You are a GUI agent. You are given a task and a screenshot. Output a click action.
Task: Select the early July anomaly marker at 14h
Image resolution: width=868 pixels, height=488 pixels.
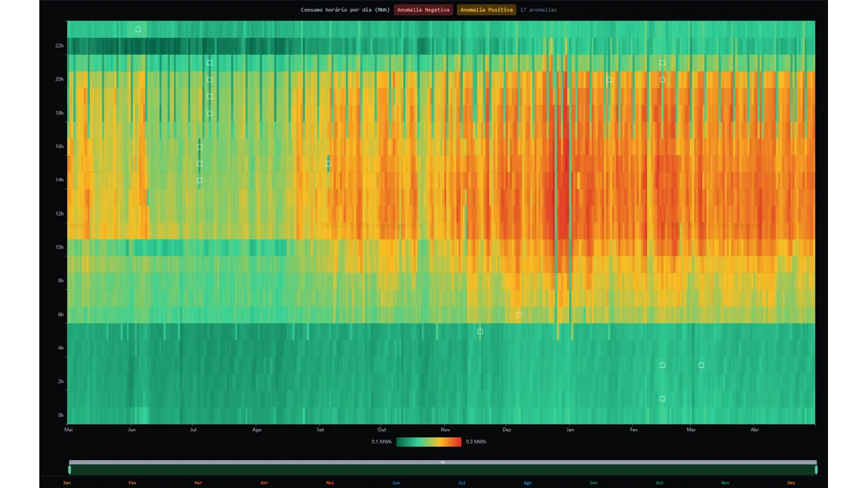[199, 180]
